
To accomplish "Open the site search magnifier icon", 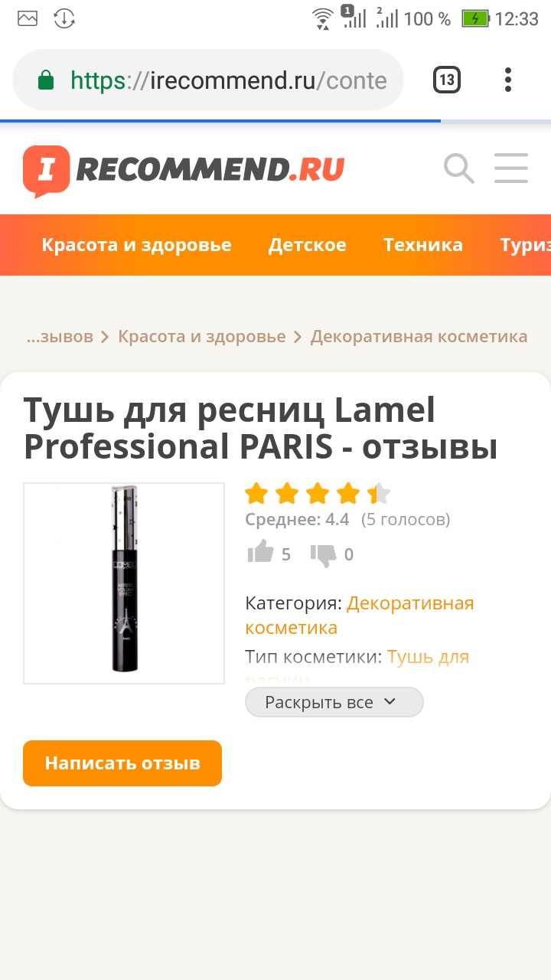I will tap(459, 168).
